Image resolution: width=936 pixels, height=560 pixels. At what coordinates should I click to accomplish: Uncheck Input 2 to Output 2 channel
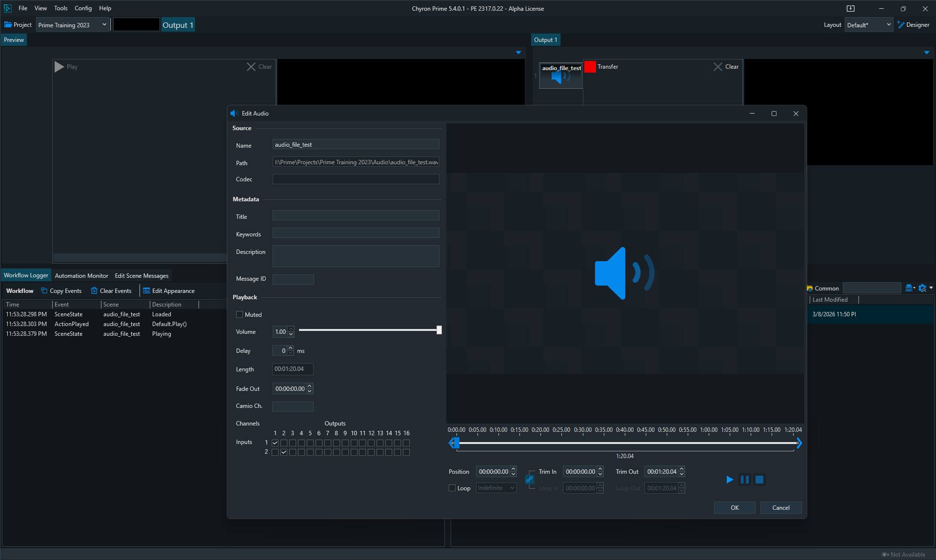click(284, 452)
